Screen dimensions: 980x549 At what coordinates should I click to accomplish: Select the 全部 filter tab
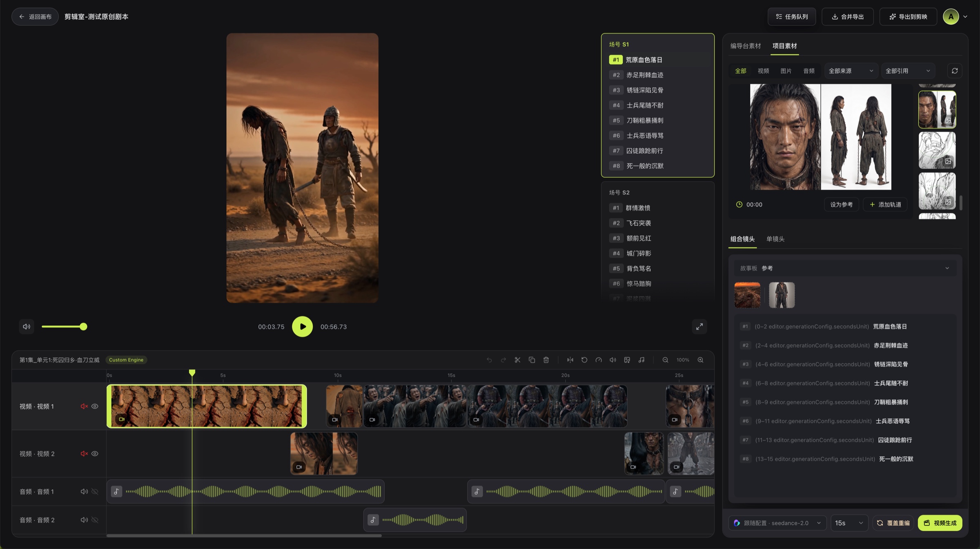tap(741, 71)
